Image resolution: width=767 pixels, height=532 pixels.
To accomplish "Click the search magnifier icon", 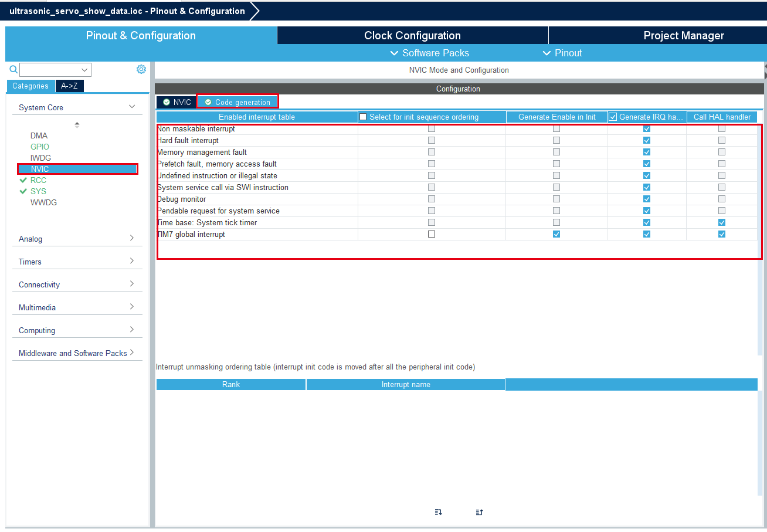I will pyautogui.click(x=13, y=69).
